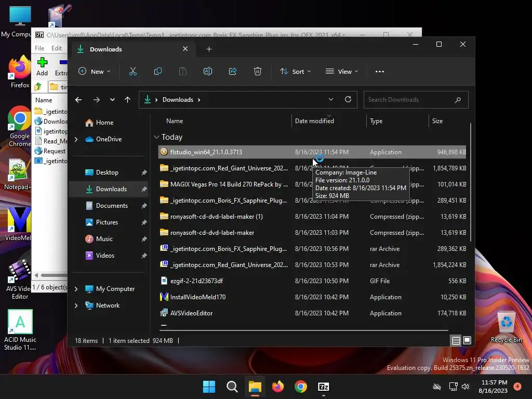This screenshot has height=399, width=532.
Task: Collapse the Today group
Action: pyautogui.click(x=156, y=137)
